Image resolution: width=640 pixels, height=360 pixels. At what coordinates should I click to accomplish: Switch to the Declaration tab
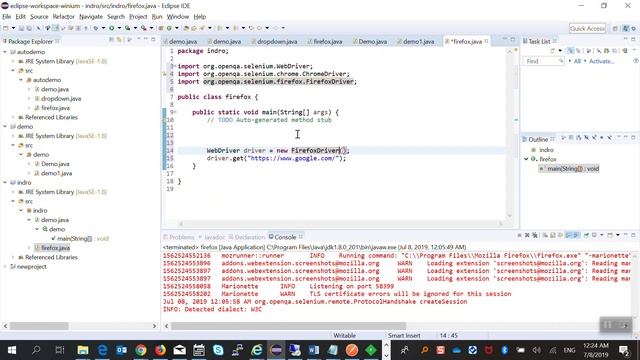(247, 237)
